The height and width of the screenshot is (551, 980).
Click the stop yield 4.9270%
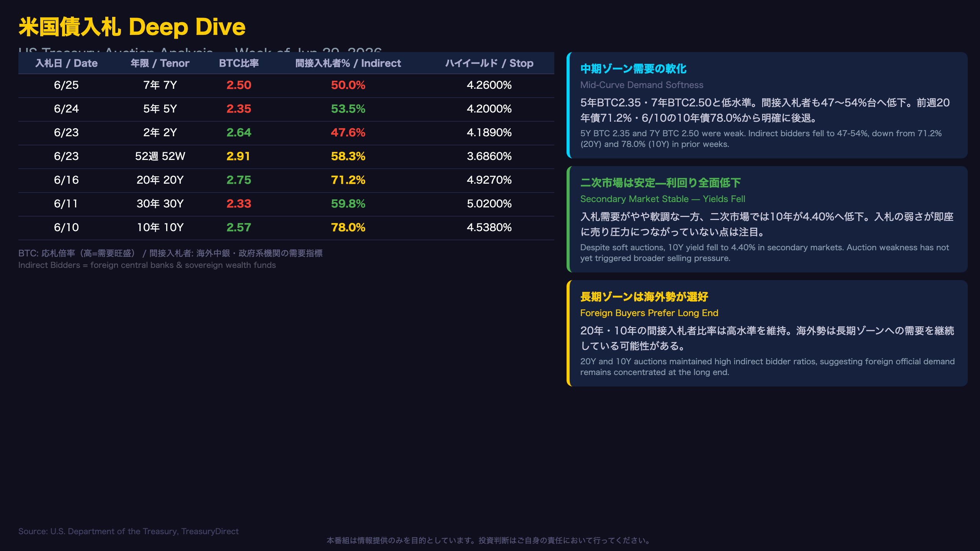tap(489, 180)
